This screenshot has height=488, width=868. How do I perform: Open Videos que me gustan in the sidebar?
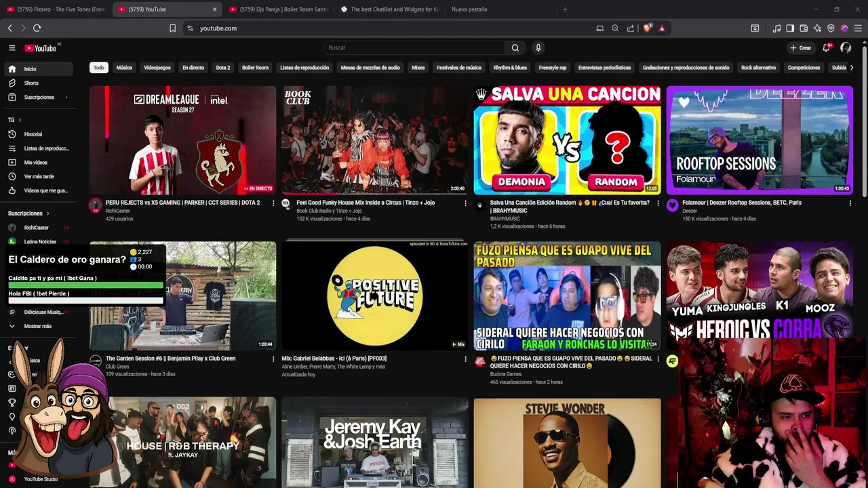39,190
